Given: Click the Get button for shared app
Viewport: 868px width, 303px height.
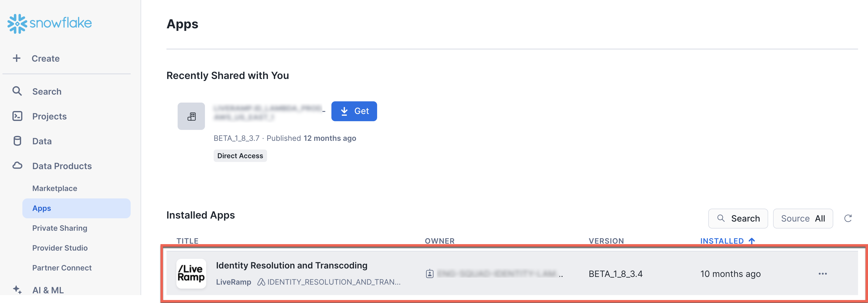Looking at the screenshot, I should (x=354, y=111).
